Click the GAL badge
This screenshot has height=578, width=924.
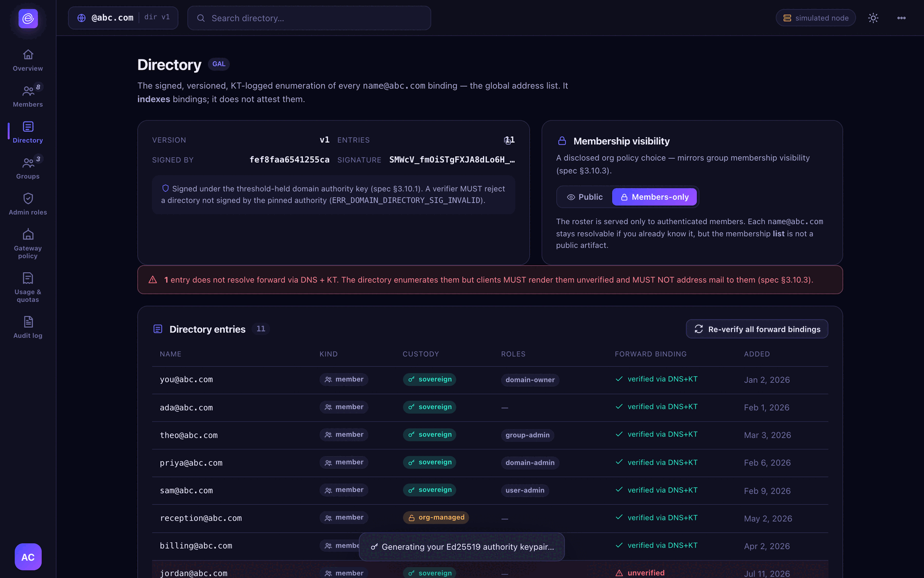click(219, 64)
